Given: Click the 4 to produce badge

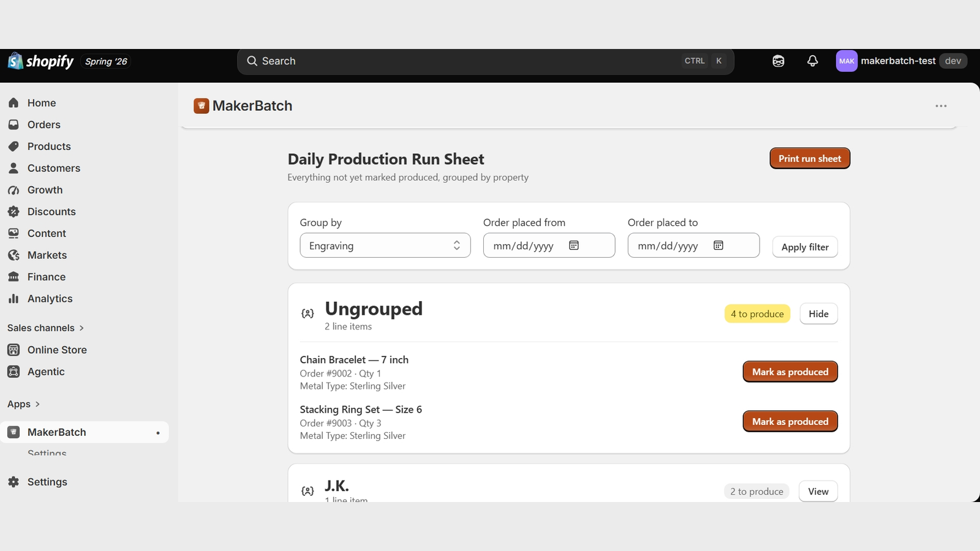Looking at the screenshot, I should click(x=757, y=314).
